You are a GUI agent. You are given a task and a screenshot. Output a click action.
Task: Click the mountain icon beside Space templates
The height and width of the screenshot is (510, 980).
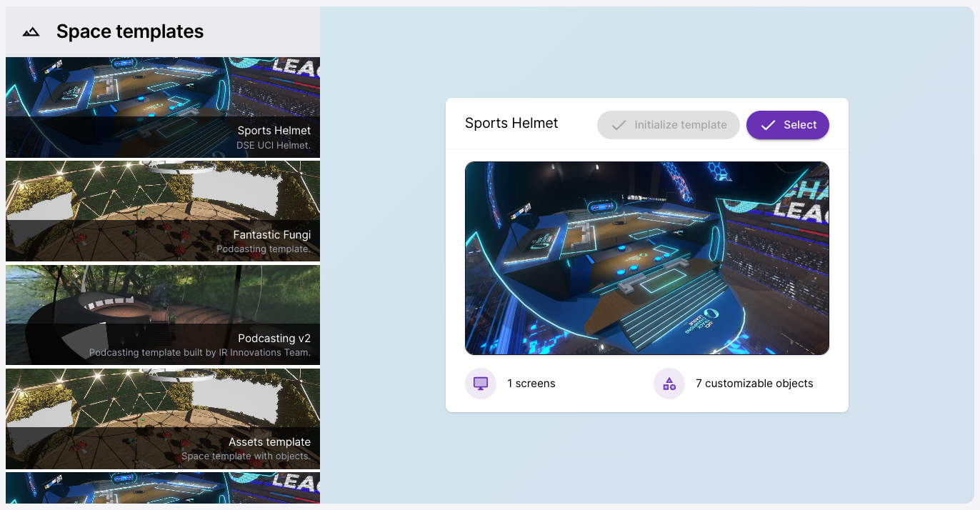[31, 32]
